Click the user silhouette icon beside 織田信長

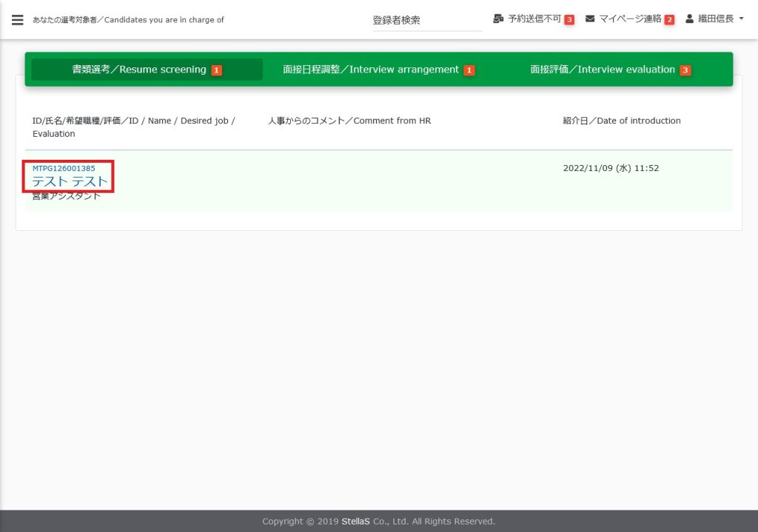coord(690,18)
